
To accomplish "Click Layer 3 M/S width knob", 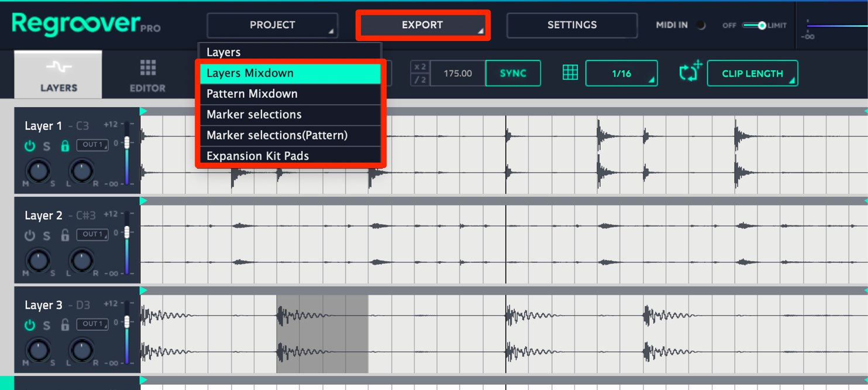I will pos(38,350).
